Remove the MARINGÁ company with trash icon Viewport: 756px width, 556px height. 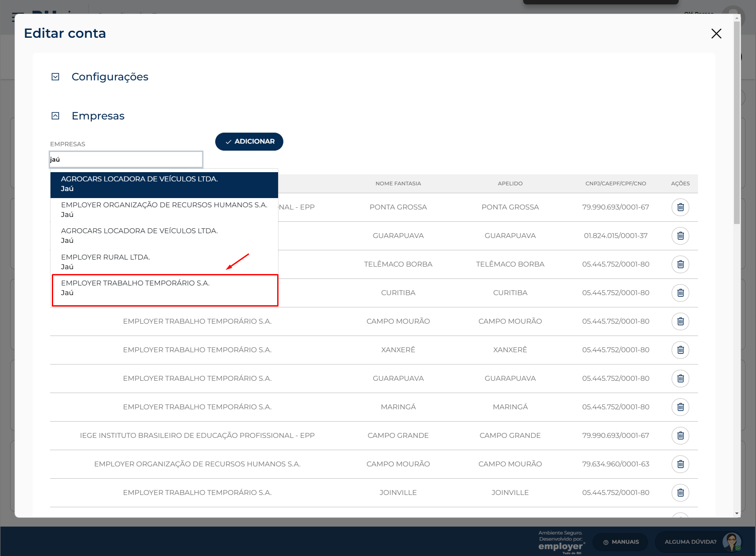(x=680, y=407)
